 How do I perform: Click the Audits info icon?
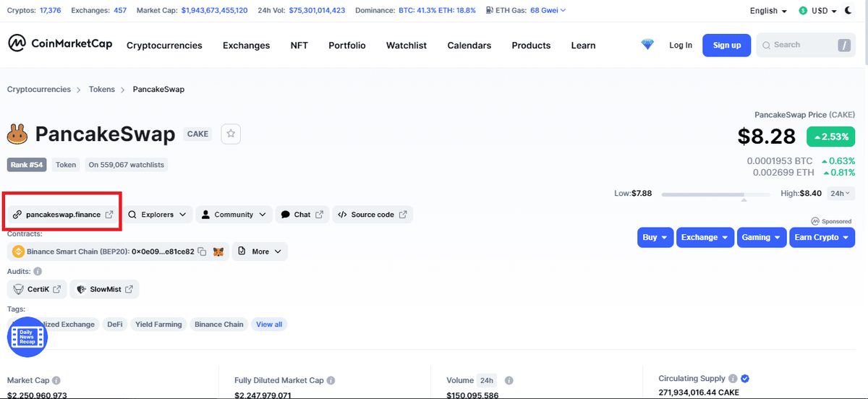[x=38, y=272]
